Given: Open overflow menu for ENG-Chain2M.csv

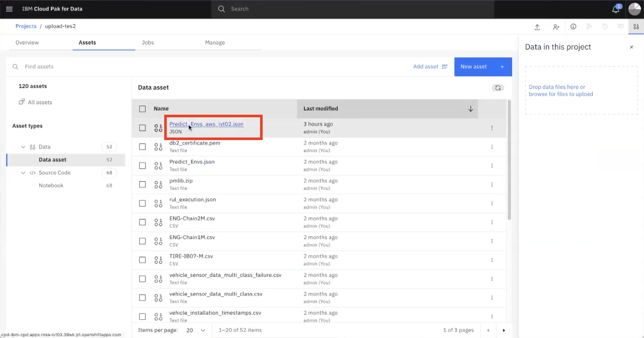Looking at the screenshot, I should click(x=492, y=222).
